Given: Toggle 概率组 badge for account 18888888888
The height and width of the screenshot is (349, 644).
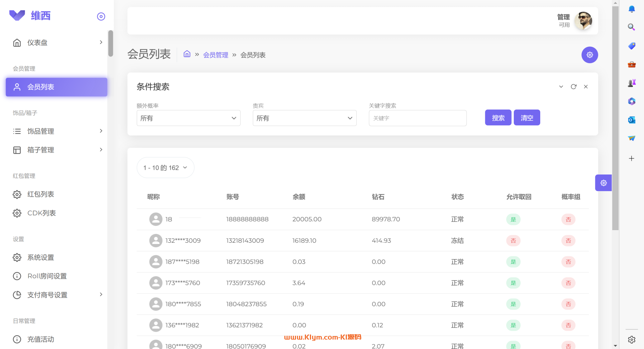Looking at the screenshot, I should click(x=568, y=219).
